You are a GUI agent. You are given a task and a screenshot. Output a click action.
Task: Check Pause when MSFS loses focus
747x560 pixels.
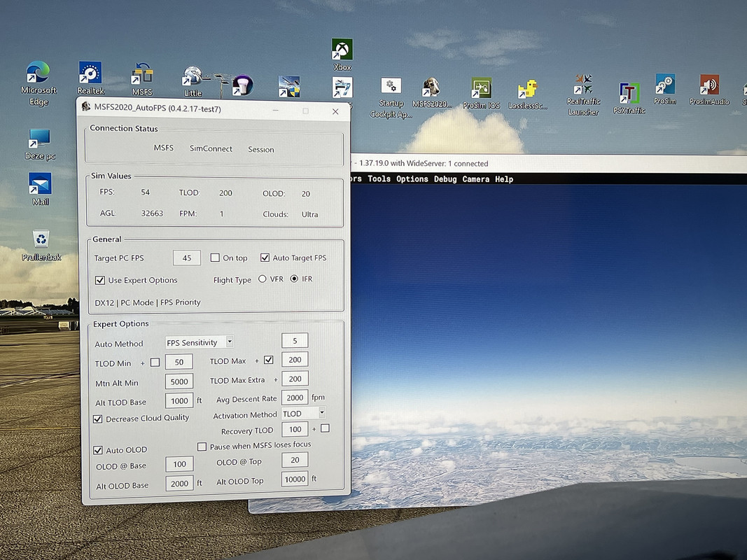click(202, 447)
